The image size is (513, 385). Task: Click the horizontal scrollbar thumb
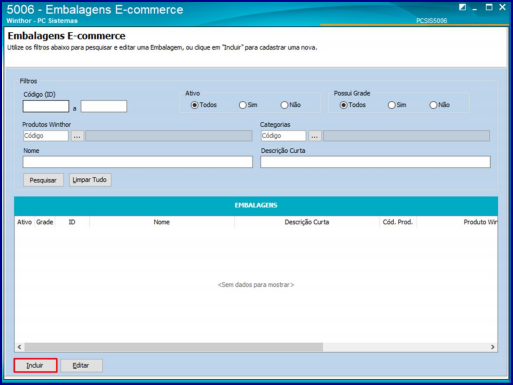(174, 347)
